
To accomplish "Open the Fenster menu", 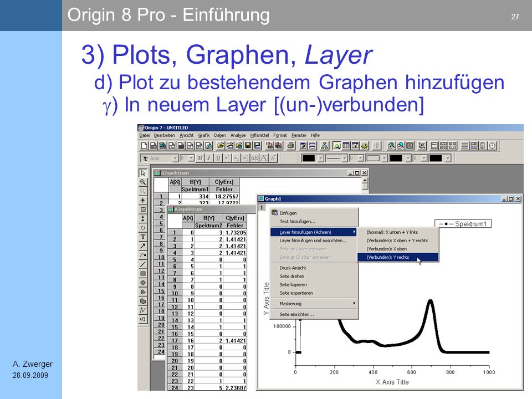I will (x=299, y=135).
